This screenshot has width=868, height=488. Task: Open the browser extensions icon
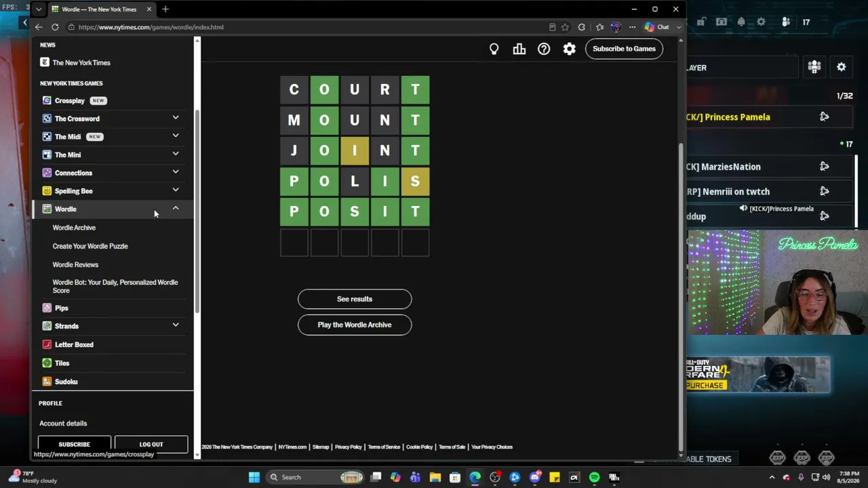(581, 27)
